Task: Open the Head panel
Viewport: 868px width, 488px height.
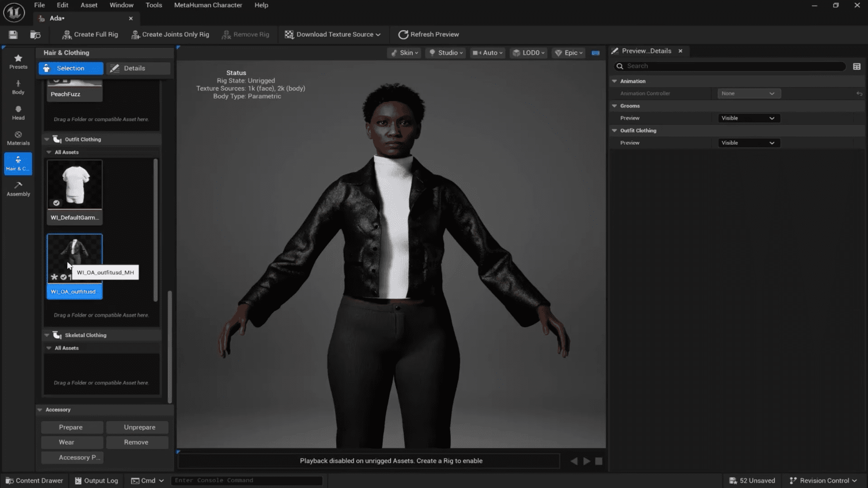Action: (x=18, y=113)
